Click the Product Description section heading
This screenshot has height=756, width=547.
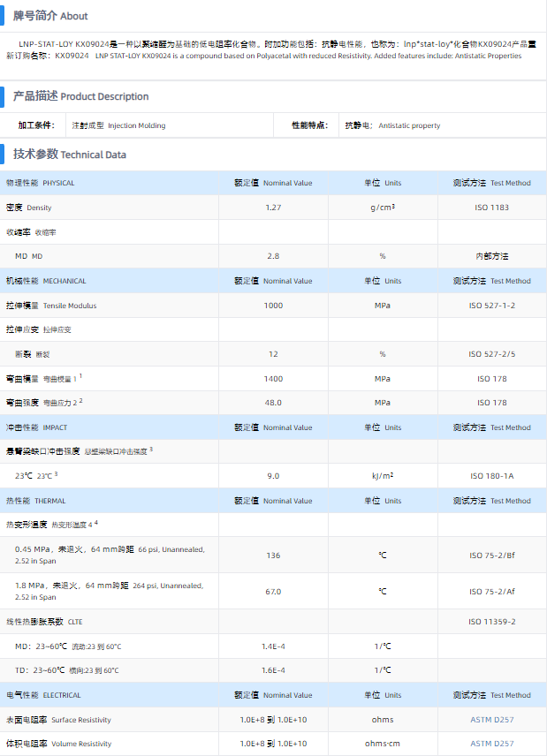tap(80, 96)
